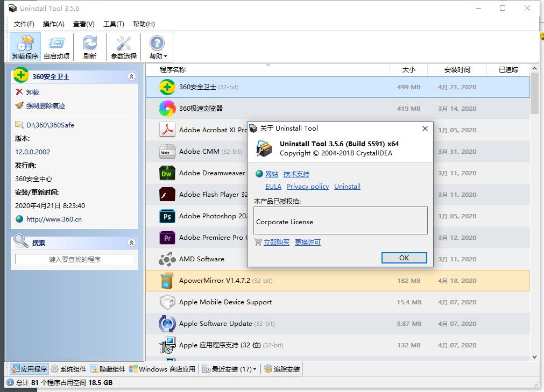The height and width of the screenshot is (392, 544).
Task: Click 卸载 in the sidebar
Action: 33,92
